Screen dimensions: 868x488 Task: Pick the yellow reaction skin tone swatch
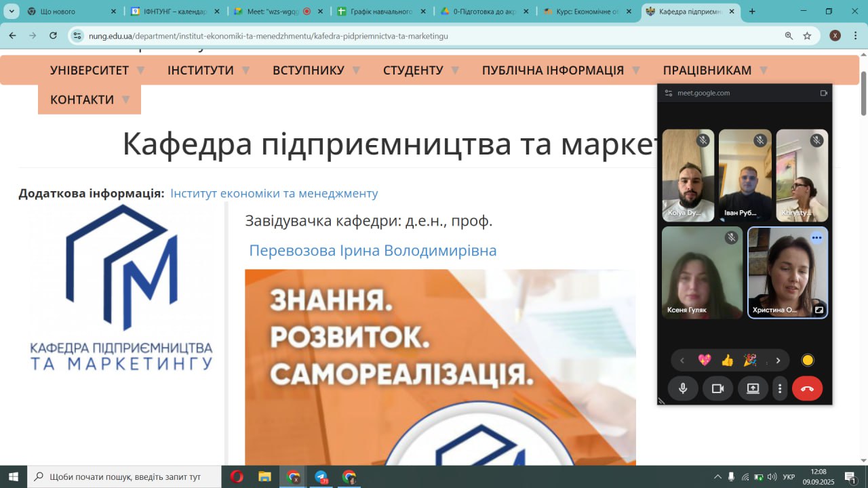(807, 361)
